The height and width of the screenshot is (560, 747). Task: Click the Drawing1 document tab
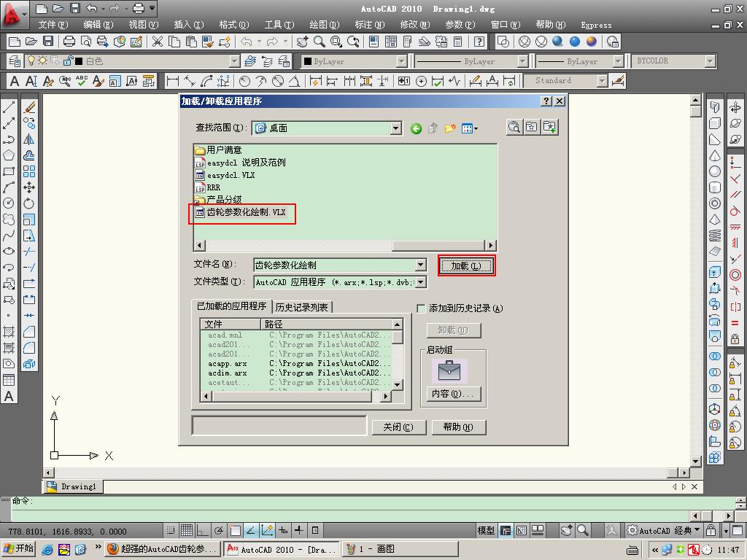[73, 486]
